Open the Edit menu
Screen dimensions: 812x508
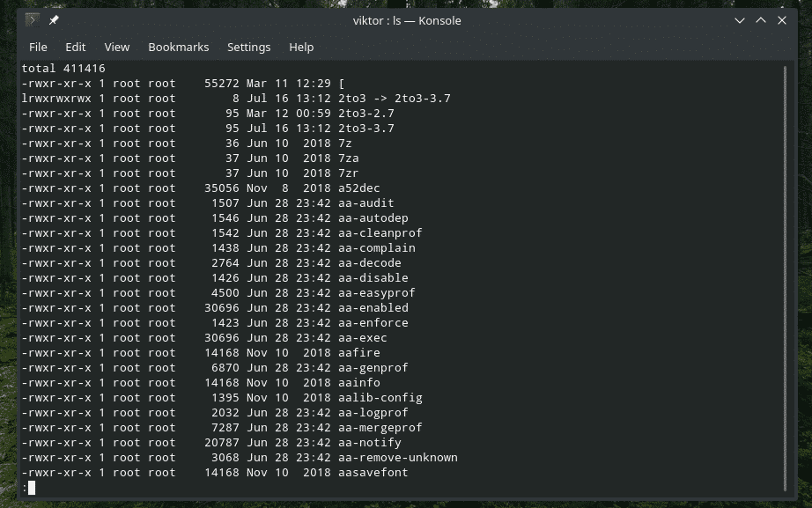(x=76, y=47)
